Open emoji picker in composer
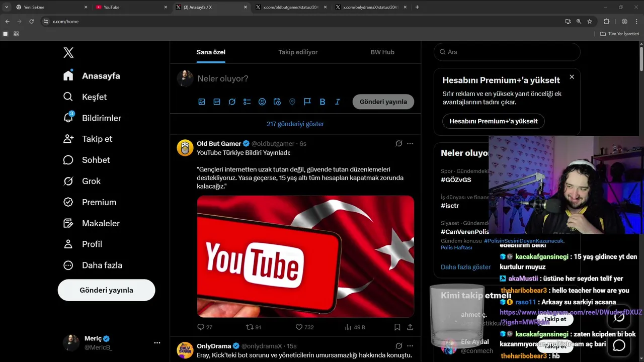644x362 pixels. click(x=262, y=102)
